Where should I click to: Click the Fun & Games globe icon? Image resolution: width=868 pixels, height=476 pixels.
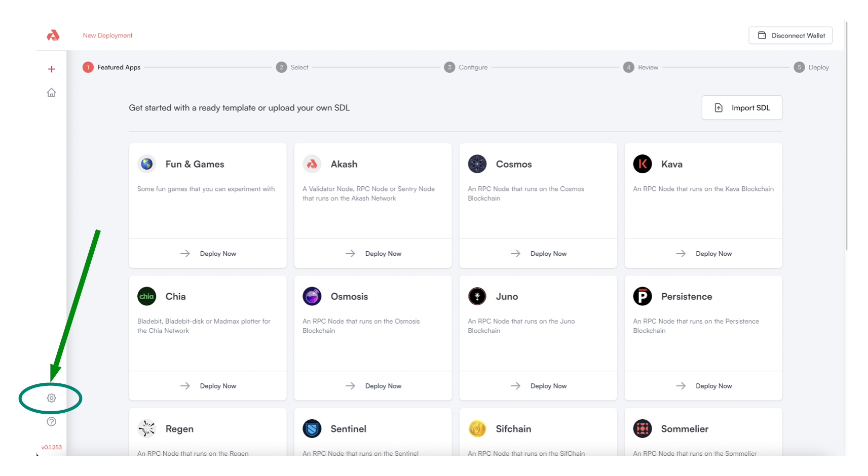point(146,164)
